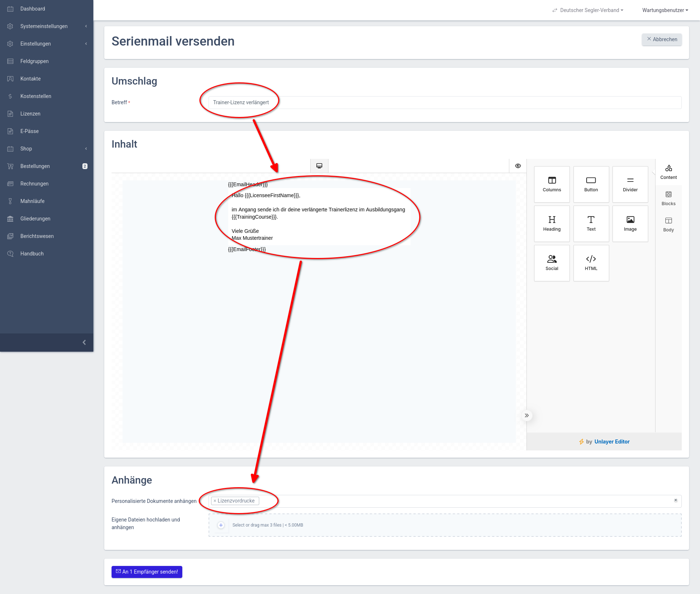Select the Image content tool
Image resolution: width=700 pixels, height=594 pixels.
click(x=630, y=224)
